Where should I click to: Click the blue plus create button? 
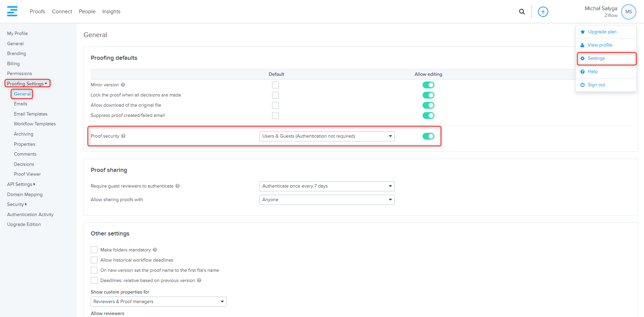click(543, 12)
